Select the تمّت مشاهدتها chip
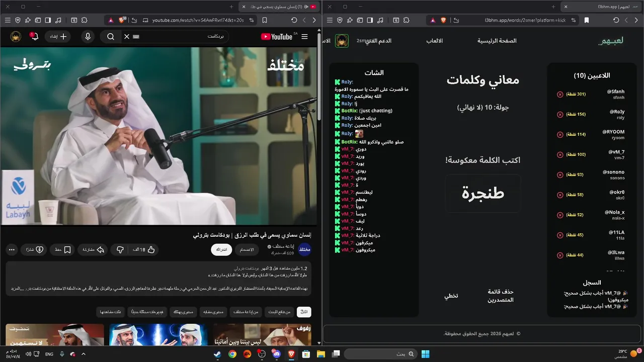644x362 pixels. pyautogui.click(x=111, y=312)
